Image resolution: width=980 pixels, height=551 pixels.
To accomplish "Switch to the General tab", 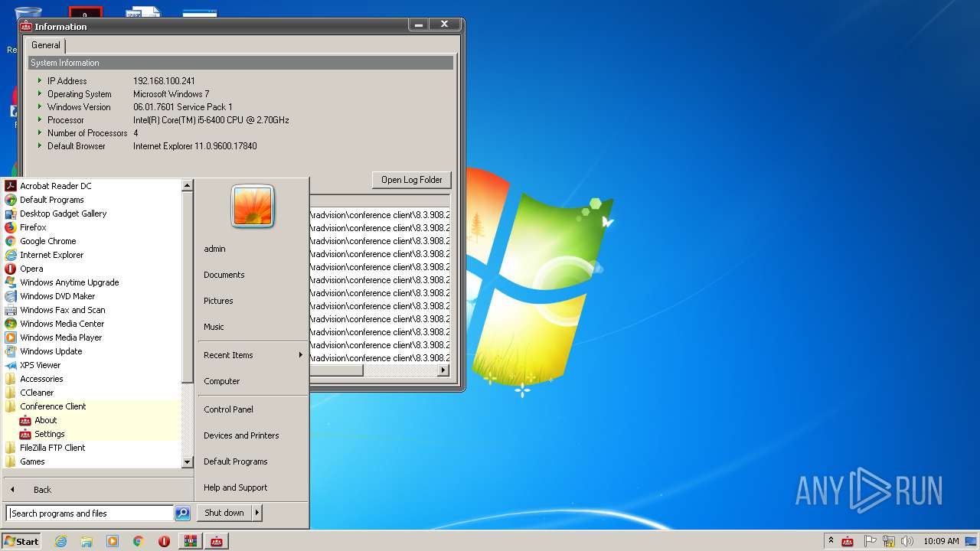I will (46, 45).
